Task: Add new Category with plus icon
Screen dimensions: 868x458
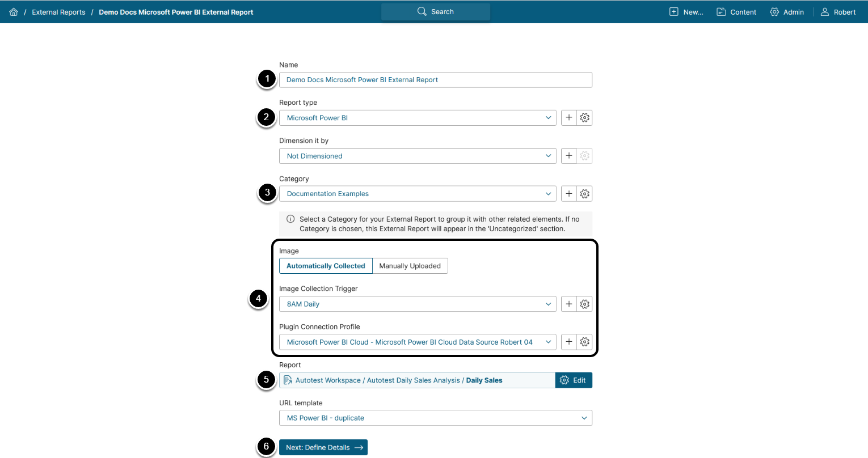Action: 569,194
